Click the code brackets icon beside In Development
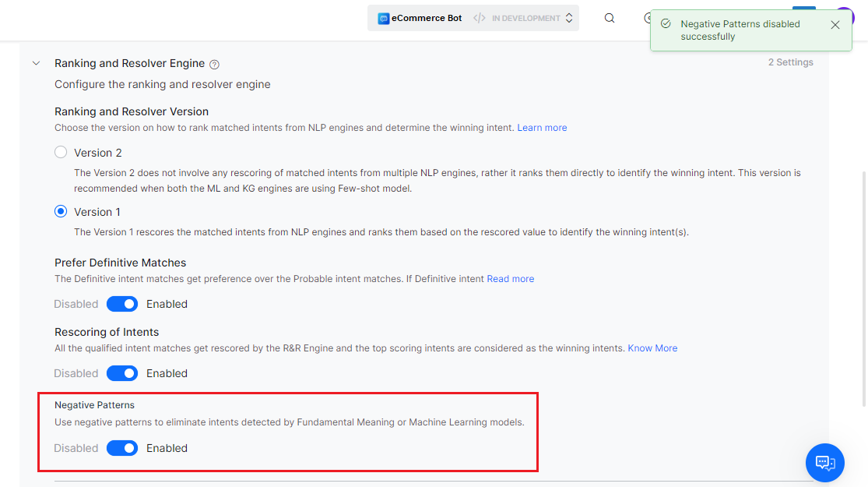The width and height of the screenshot is (868, 487). tap(480, 18)
